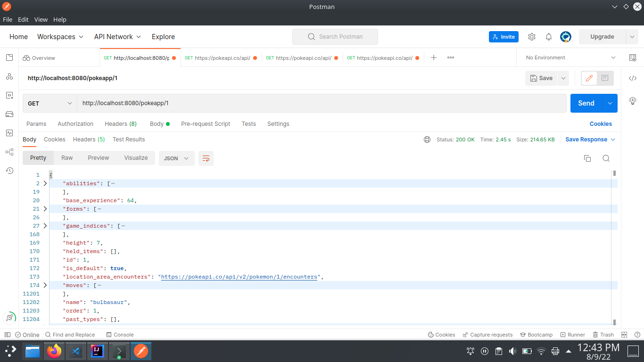Open Mock Servers in the sidebar
The image size is (644, 362).
9,114
